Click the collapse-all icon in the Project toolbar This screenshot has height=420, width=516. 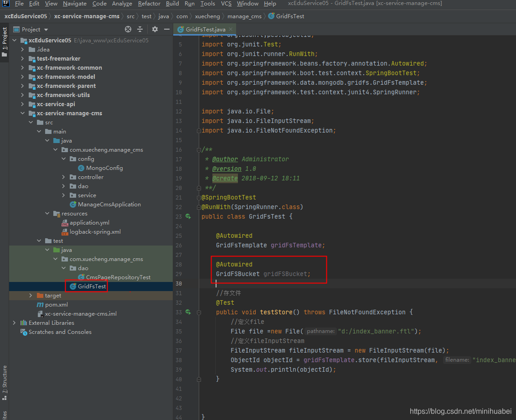pyautogui.click(x=140, y=29)
